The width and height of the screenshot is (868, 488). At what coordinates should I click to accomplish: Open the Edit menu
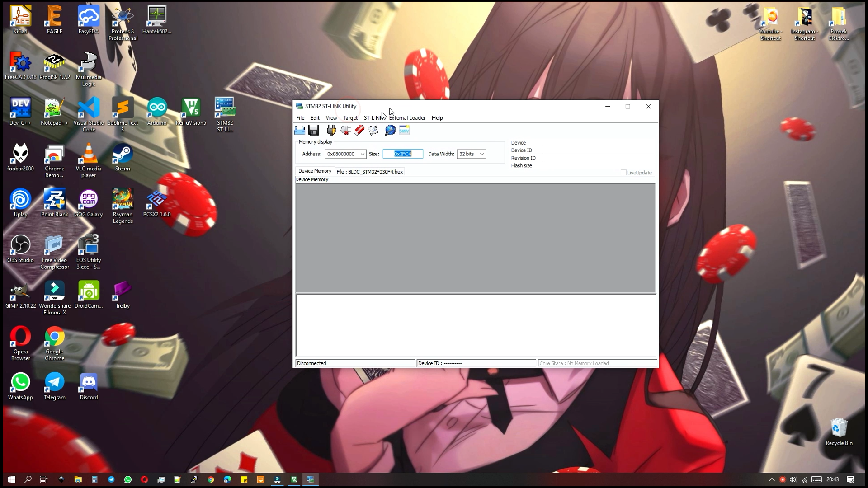tap(315, 118)
